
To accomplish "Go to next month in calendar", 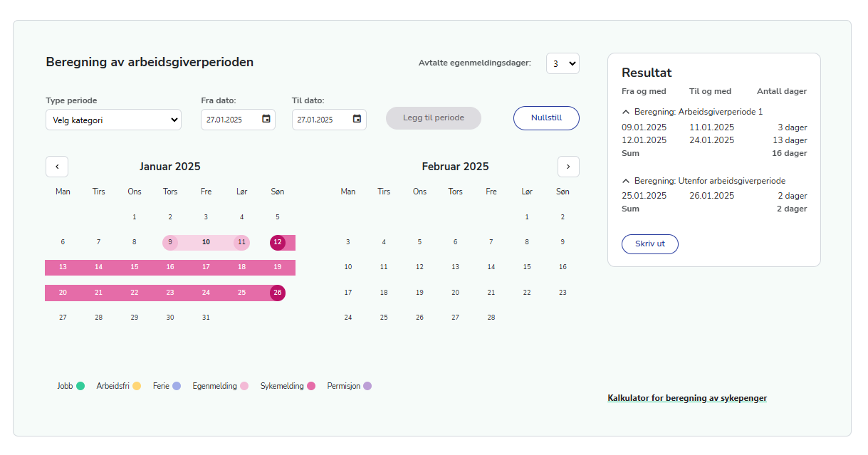I will pyautogui.click(x=568, y=167).
